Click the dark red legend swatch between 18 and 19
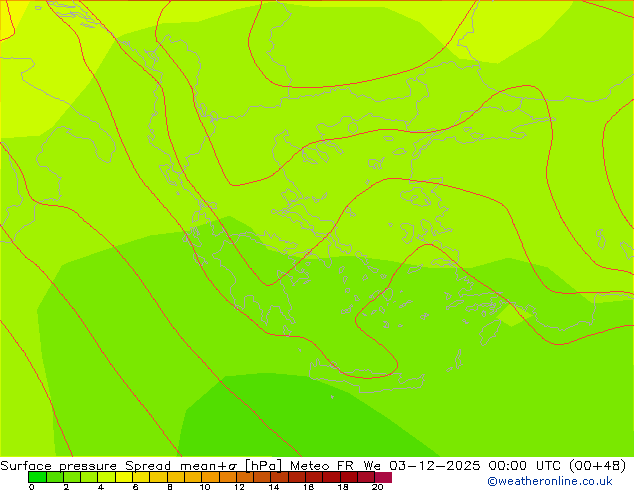The width and height of the screenshot is (634, 490). pos(349,477)
